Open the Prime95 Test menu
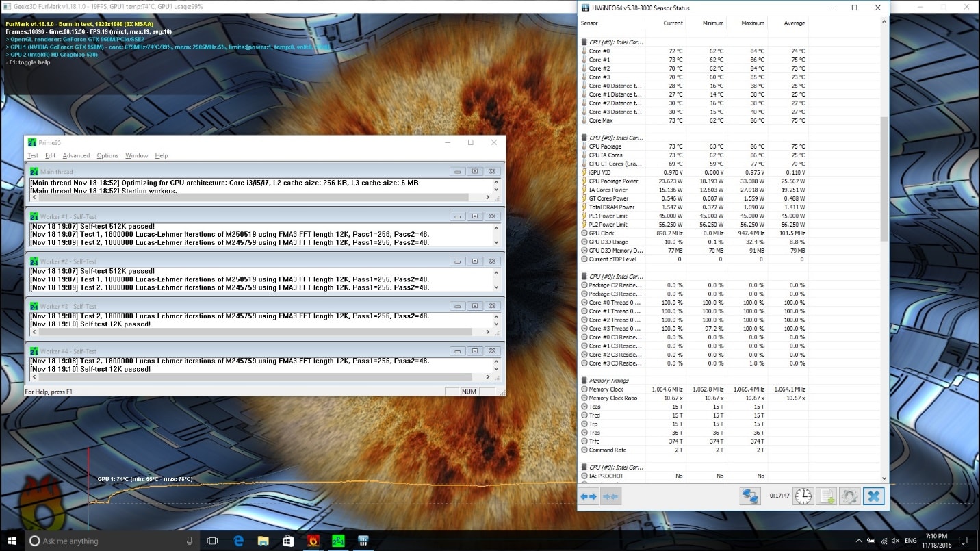This screenshot has width=980, height=551. coord(32,155)
